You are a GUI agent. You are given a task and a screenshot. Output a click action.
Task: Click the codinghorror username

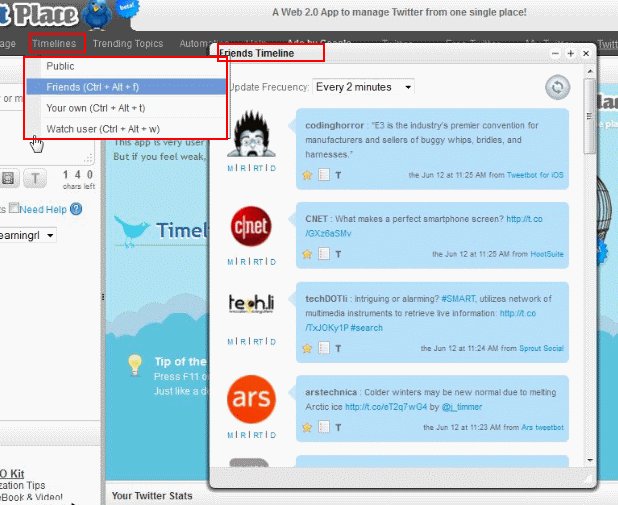point(334,125)
